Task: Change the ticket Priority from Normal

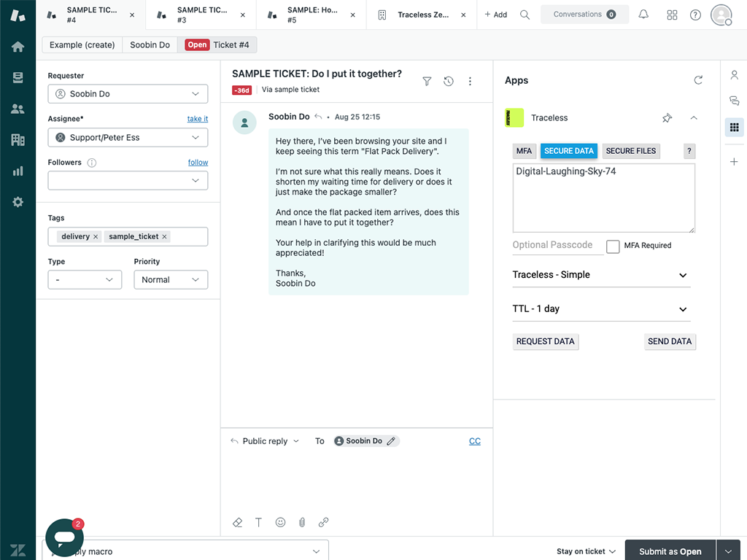Action: (x=170, y=279)
